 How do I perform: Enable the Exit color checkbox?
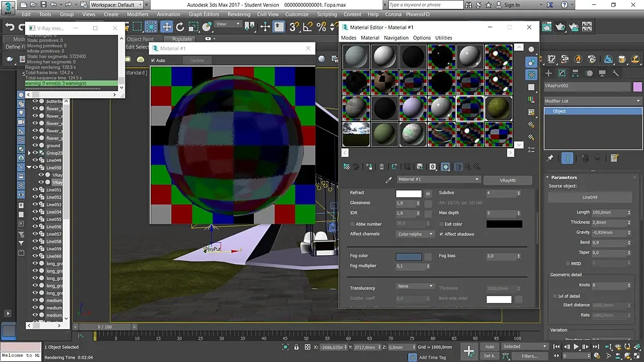click(442, 224)
